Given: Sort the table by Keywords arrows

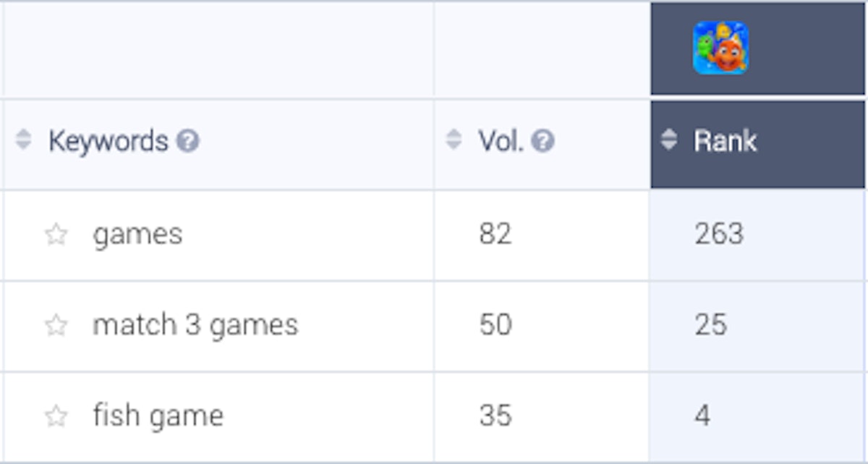Looking at the screenshot, I should (23, 140).
